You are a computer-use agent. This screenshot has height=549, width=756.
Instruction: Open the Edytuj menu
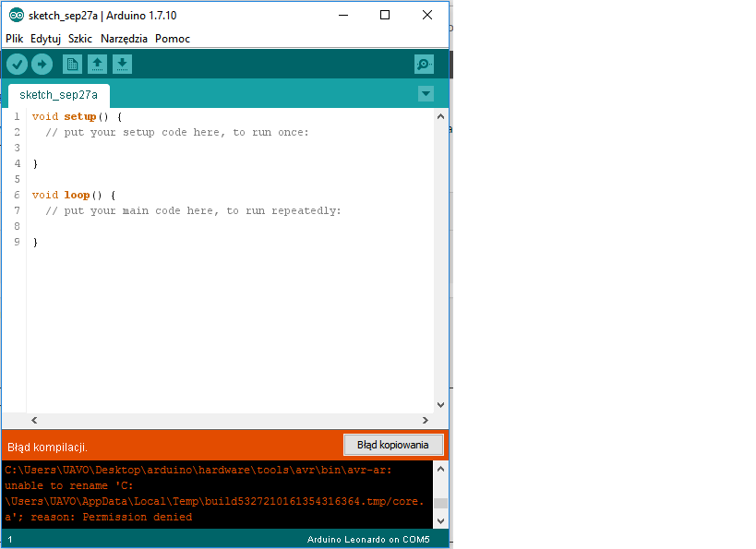(45, 39)
